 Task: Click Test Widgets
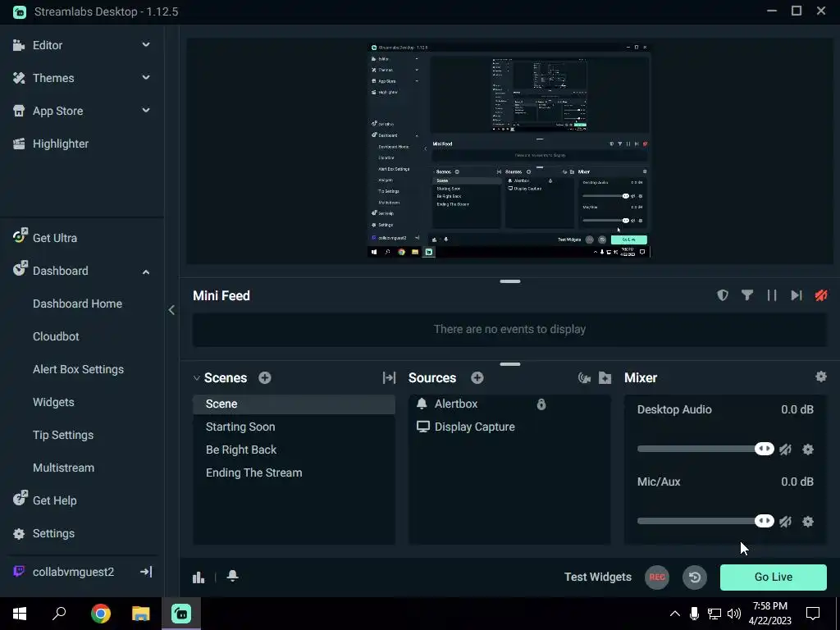pyautogui.click(x=598, y=577)
